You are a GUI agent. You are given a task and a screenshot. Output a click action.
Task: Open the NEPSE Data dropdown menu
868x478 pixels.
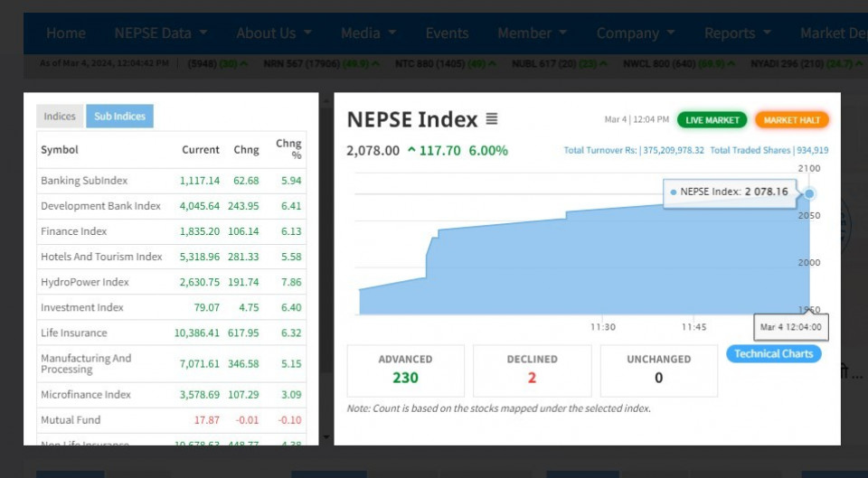[161, 33]
